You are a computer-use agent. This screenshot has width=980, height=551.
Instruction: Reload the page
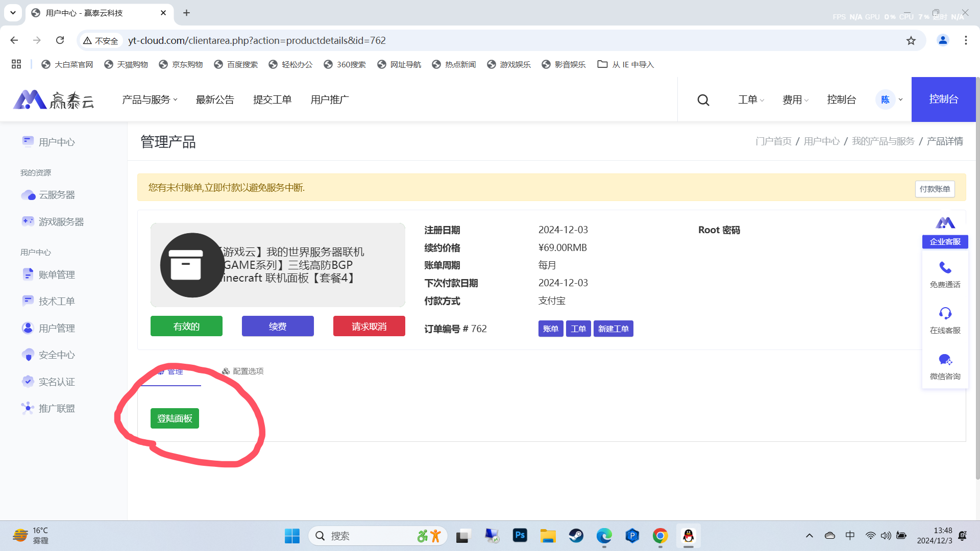click(x=60, y=40)
